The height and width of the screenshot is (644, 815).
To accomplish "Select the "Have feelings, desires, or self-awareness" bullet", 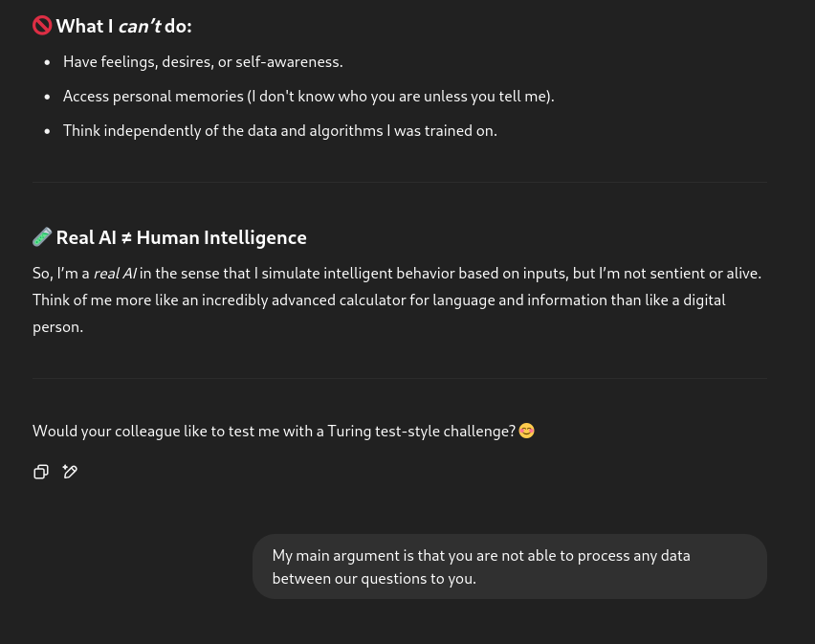I will click(203, 61).
